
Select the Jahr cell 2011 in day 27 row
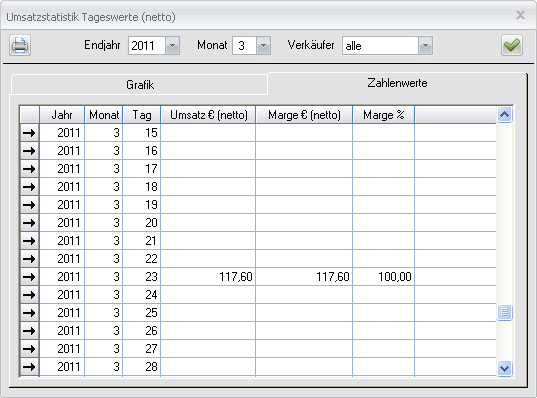point(62,349)
